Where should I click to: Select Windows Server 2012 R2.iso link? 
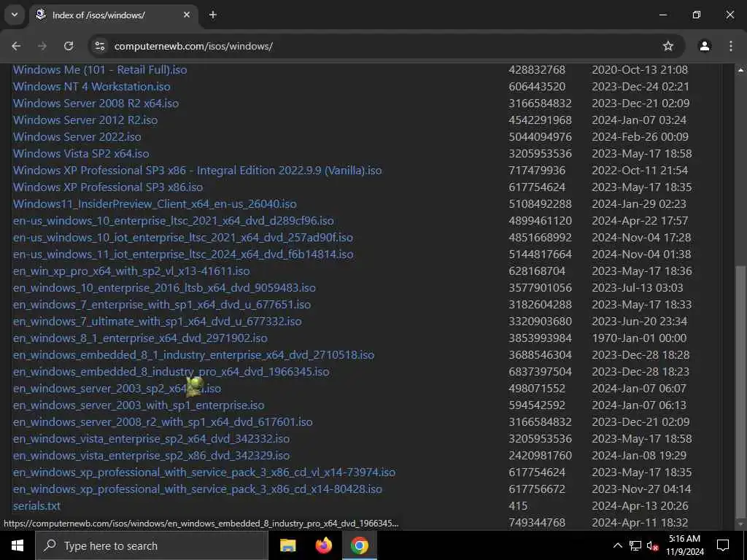click(x=85, y=120)
